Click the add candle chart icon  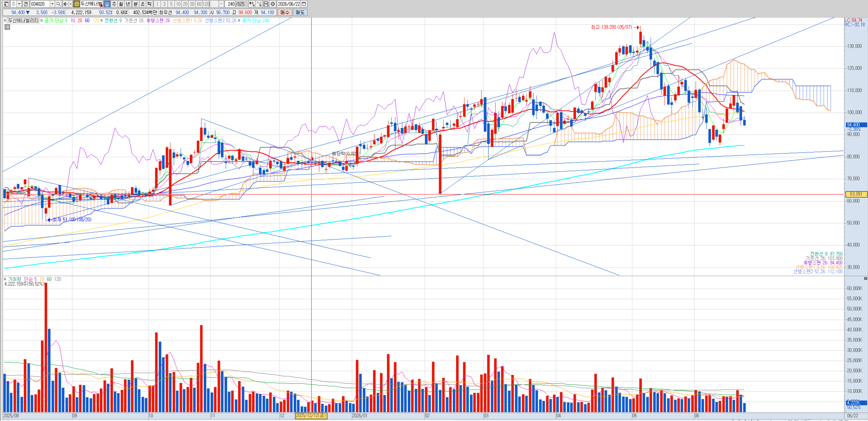tap(252, 4)
